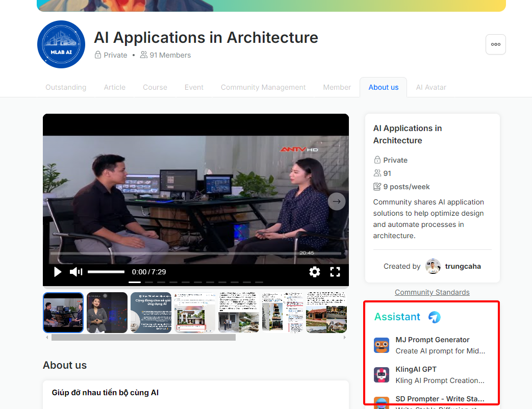
Task: Open video settings gear
Action: pos(315,272)
